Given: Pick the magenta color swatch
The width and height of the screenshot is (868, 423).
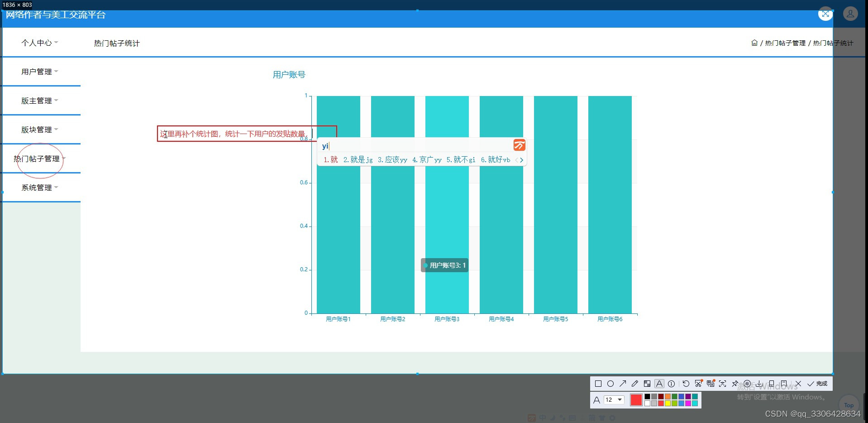Looking at the screenshot, I should (x=688, y=403).
